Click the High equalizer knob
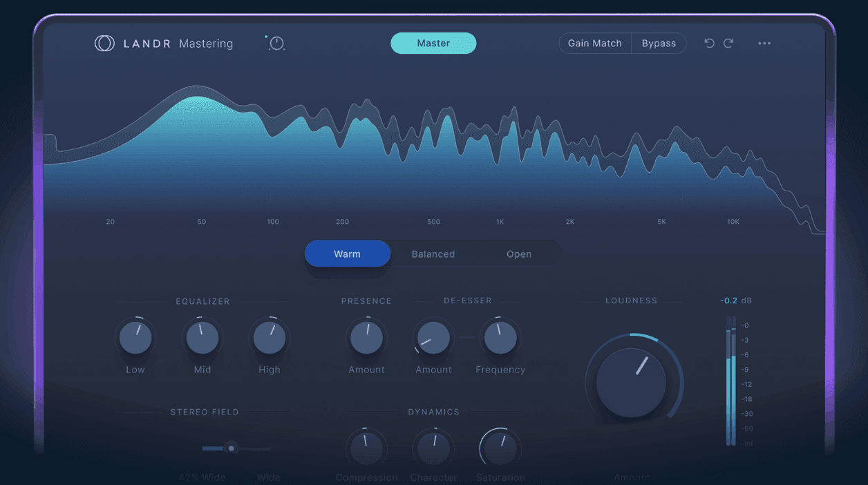 (269, 337)
